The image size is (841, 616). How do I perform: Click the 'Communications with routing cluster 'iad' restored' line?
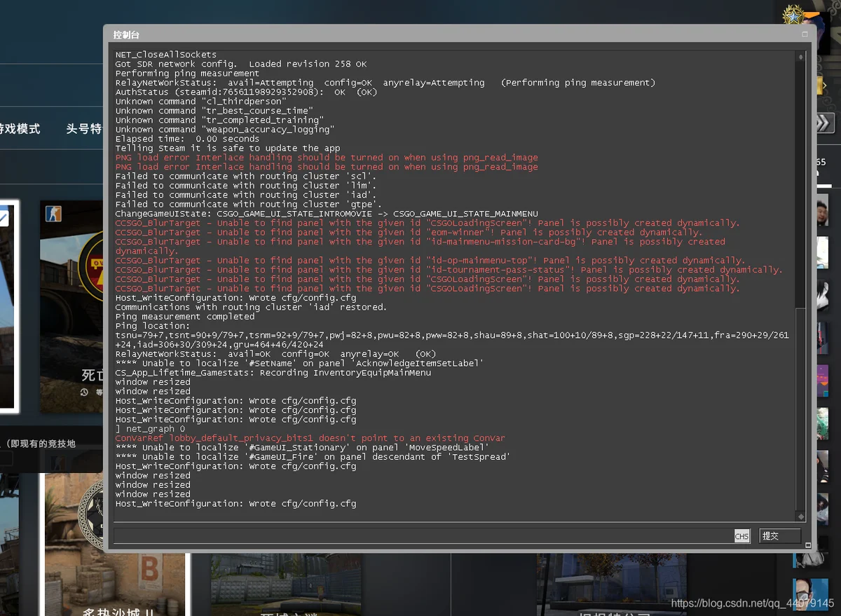click(252, 307)
